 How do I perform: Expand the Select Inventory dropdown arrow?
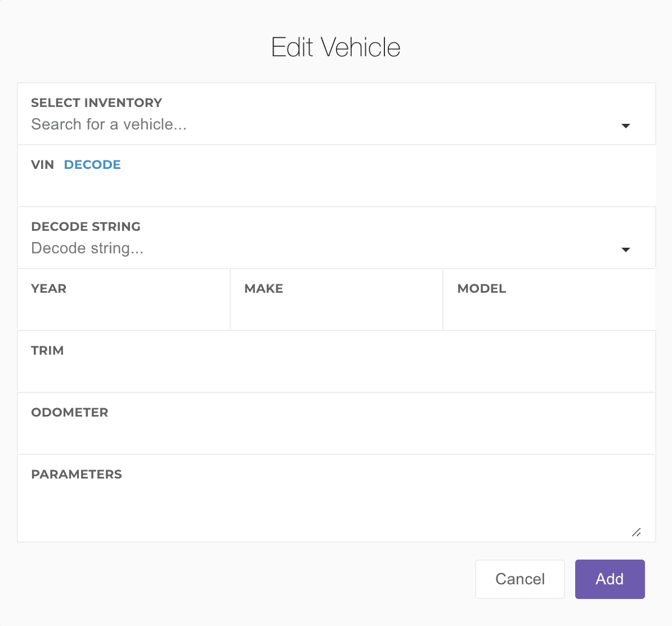pos(625,126)
